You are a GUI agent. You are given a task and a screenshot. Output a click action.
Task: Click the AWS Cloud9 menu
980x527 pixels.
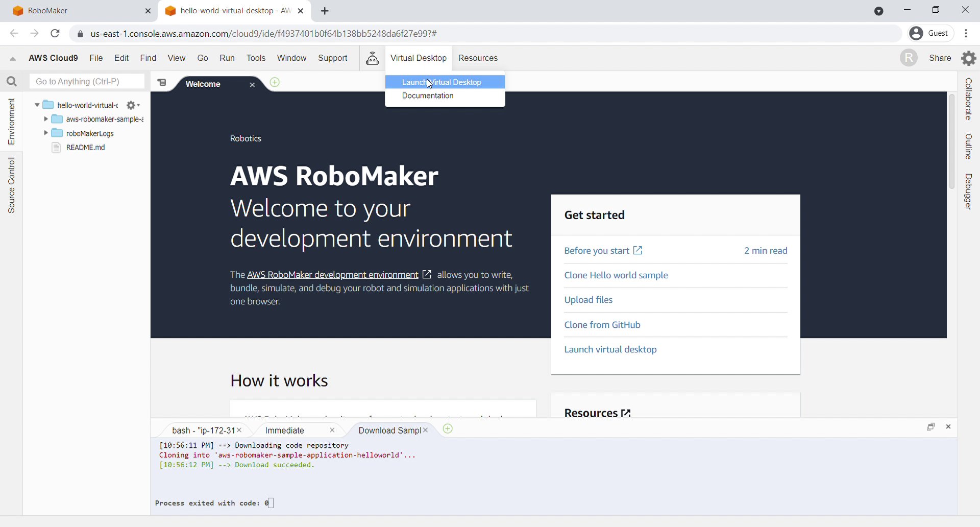coord(53,58)
